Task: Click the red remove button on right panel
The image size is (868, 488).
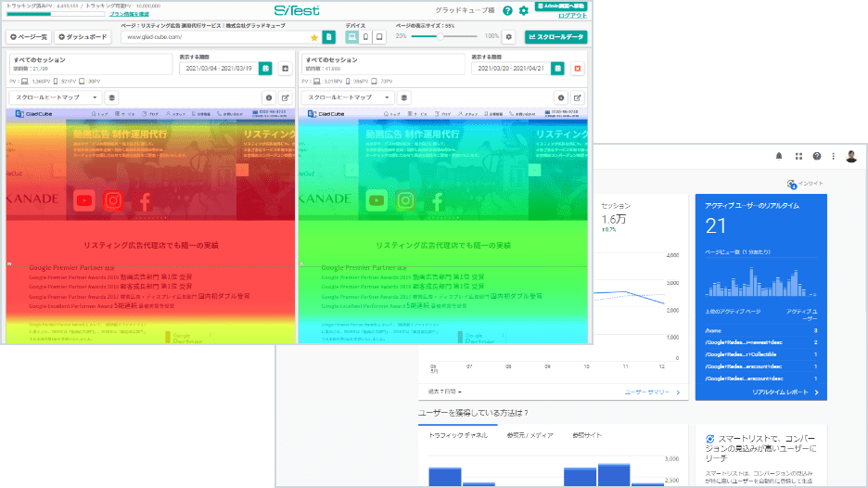Action: [x=578, y=69]
